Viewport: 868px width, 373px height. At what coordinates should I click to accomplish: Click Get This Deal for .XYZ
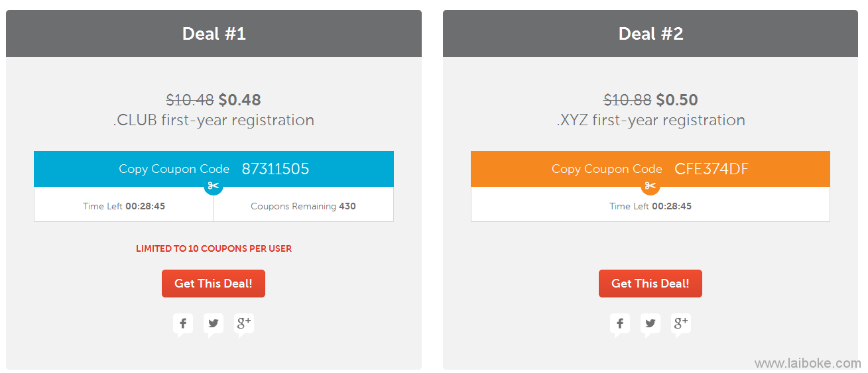(x=651, y=284)
